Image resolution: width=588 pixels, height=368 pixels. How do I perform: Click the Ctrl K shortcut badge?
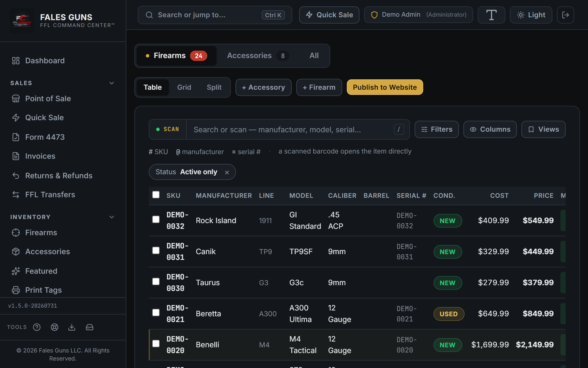[x=273, y=15]
